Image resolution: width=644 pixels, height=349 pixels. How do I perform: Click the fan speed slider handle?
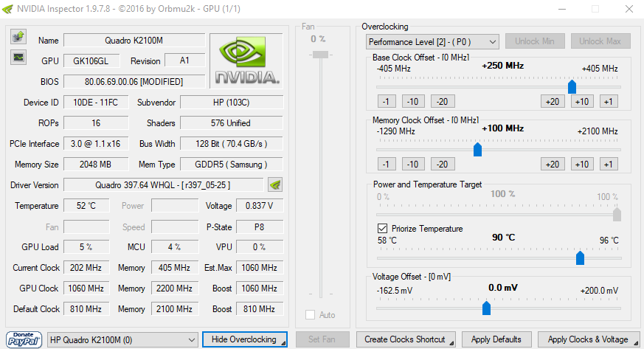(x=320, y=55)
